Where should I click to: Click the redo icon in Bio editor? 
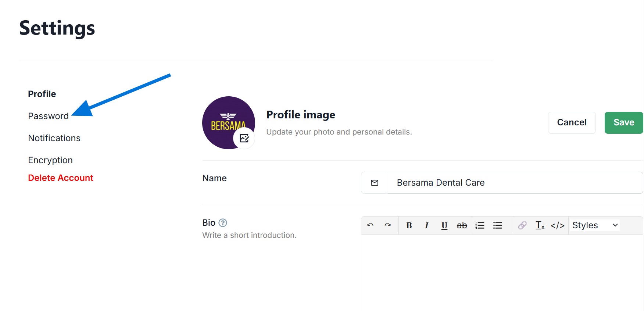[x=388, y=225]
